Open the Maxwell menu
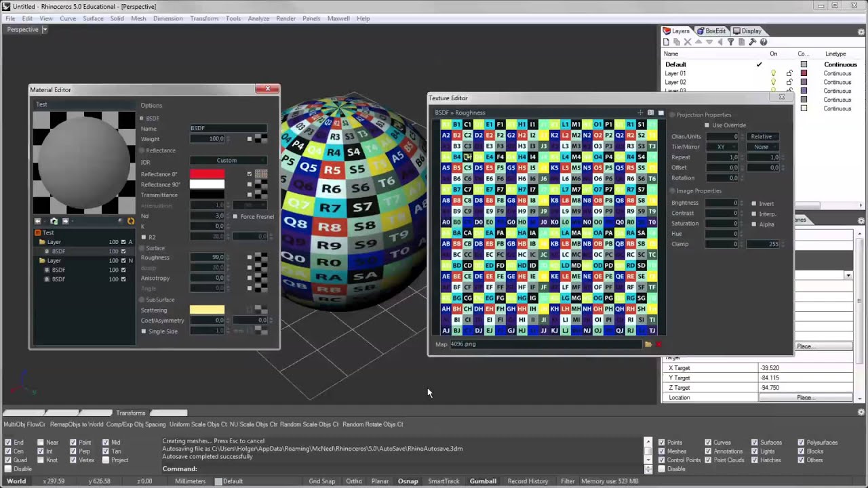Screen dimensions: 868x488 tap(338, 18)
